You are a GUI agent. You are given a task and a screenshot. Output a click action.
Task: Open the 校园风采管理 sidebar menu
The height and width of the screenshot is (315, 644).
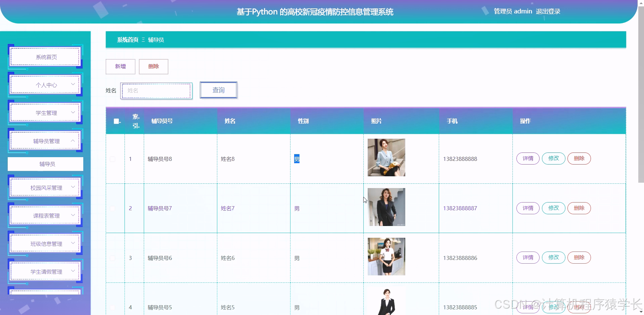pos(45,187)
